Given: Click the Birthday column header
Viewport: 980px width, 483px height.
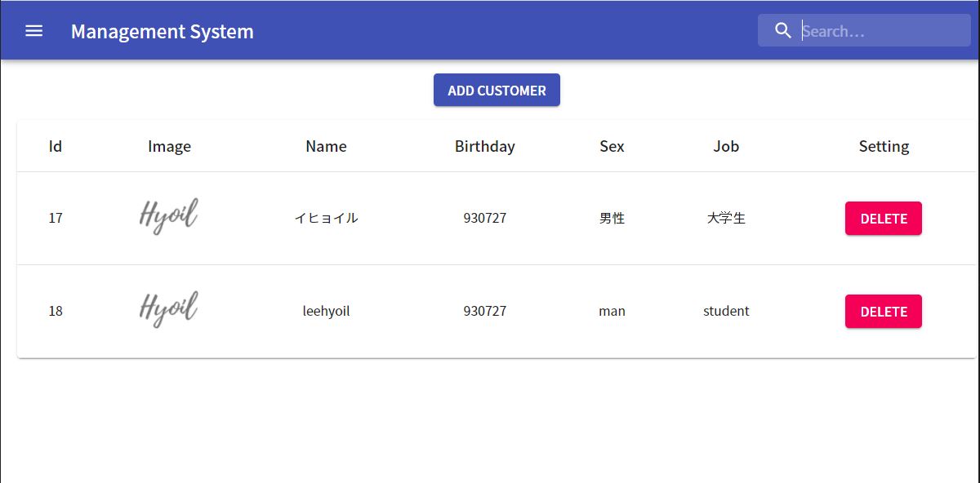Looking at the screenshot, I should click(x=484, y=146).
